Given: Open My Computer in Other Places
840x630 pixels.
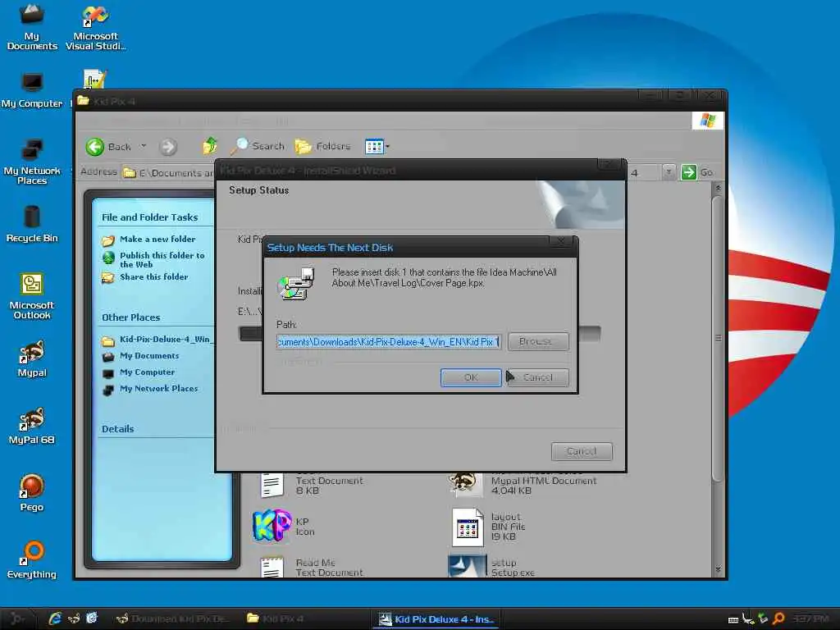Looking at the screenshot, I should (147, 372).
